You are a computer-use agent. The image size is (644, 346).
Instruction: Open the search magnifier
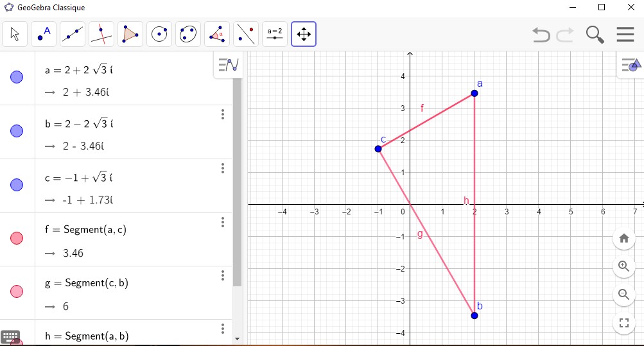coord(595,35)
